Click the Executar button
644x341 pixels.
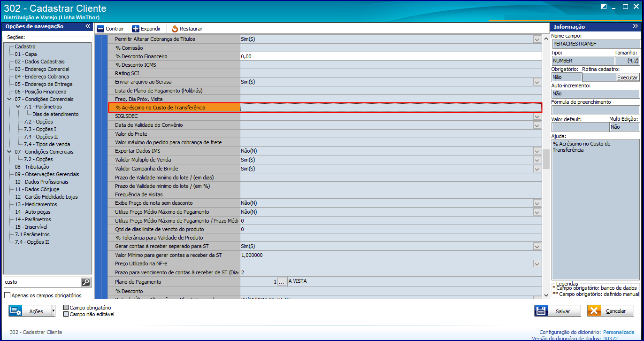coord(628,77)
